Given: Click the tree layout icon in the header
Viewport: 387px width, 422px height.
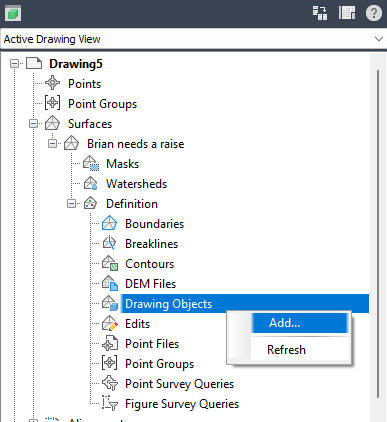Looking at the screenshot, I should point(320,13).
